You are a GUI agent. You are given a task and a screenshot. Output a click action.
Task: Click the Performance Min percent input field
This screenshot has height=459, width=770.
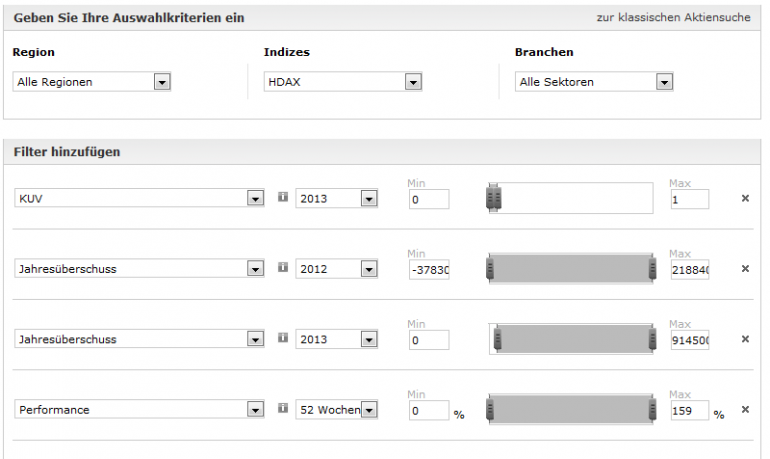pyautogui.click(x=429, y=410)
